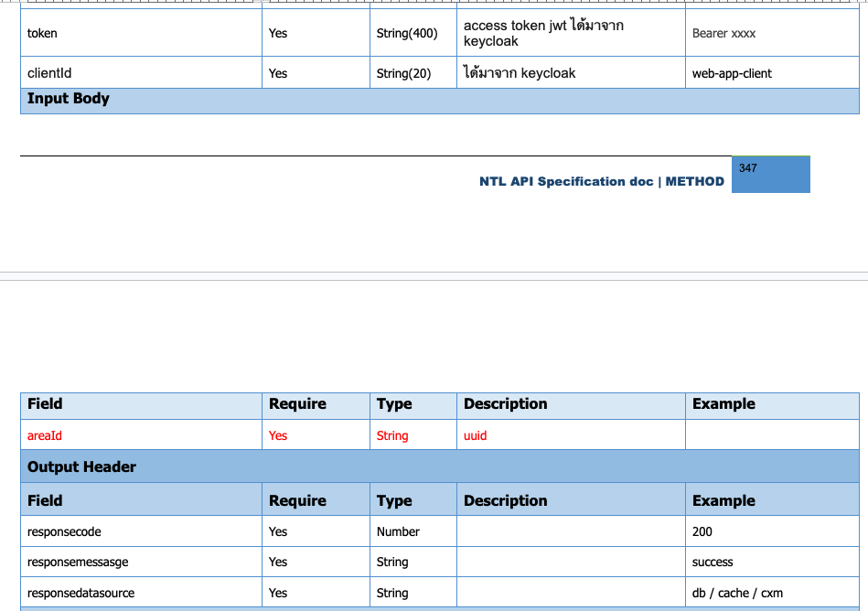Click the Input Body section header
Screen dimensions: 868x611
point(69,99)
